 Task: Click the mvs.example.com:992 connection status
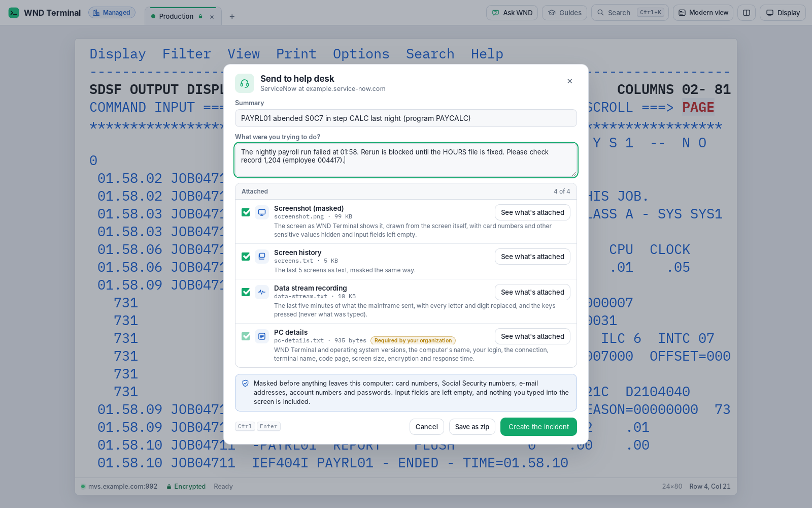pyautogui.click(x=119, y=487)
